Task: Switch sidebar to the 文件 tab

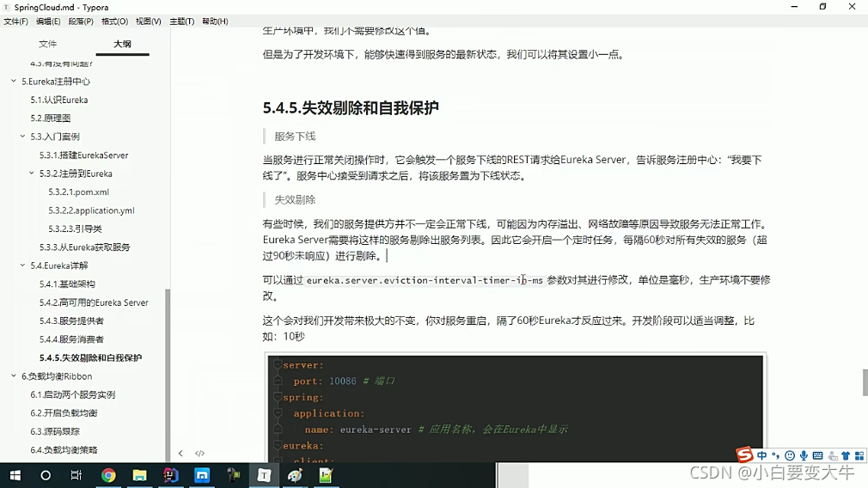Action: tap(47, 44)
